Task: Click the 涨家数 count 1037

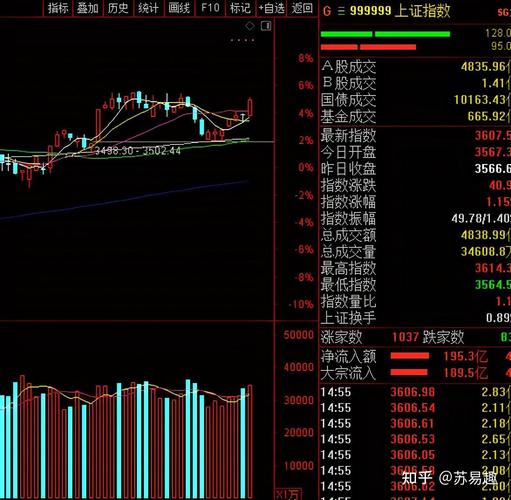Action: pyautogui.click(x=405, y=337)
